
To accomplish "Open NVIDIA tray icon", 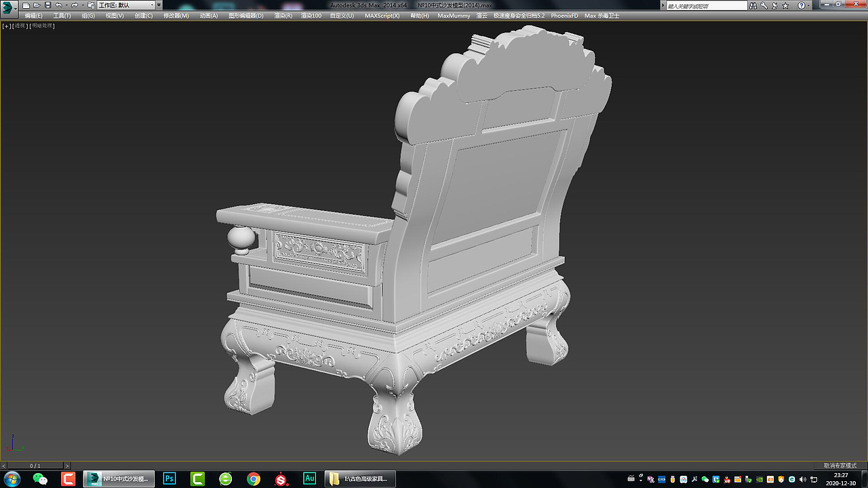I will coord(759,480).
